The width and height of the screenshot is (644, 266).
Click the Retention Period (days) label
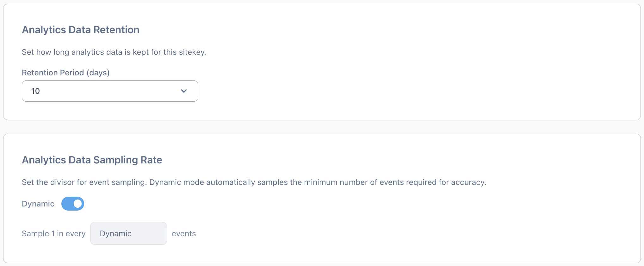[65, 73]
